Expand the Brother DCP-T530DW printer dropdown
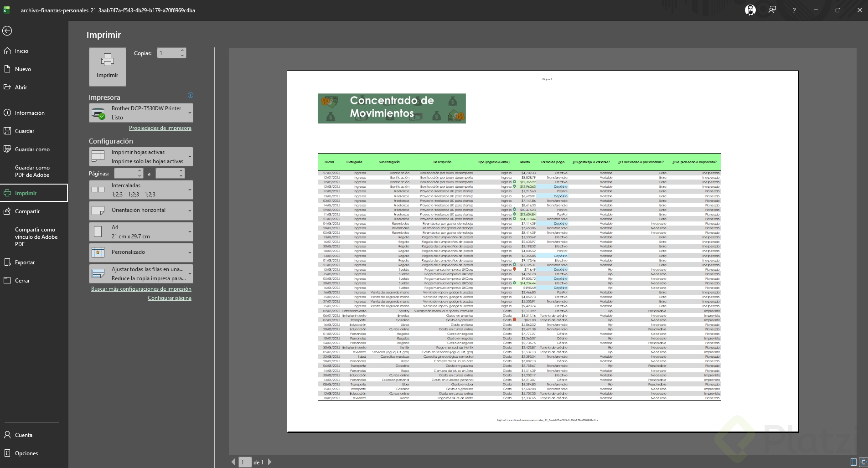The image size is (868, 468). click(141, 113)
